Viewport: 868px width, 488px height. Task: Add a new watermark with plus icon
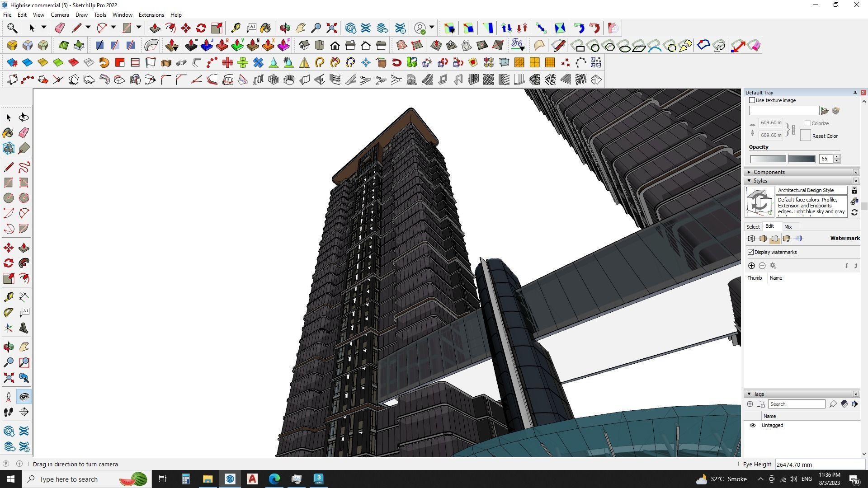coord(751,266)
